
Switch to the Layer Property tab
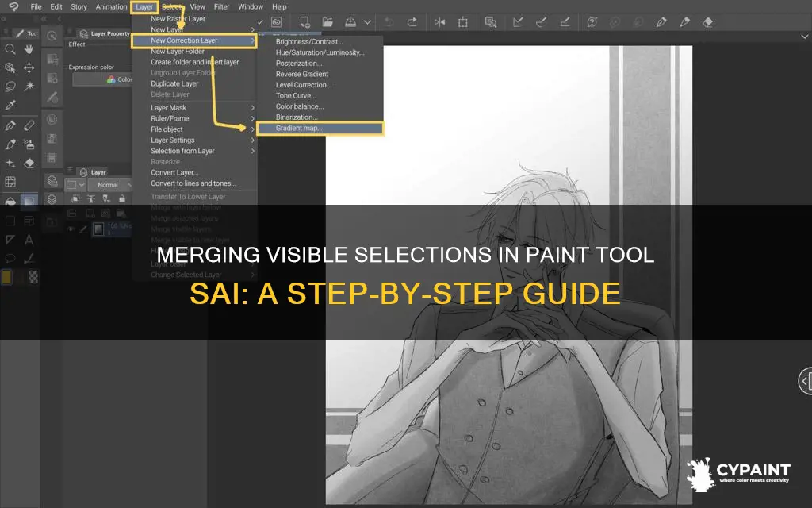(x=105, y=33)
